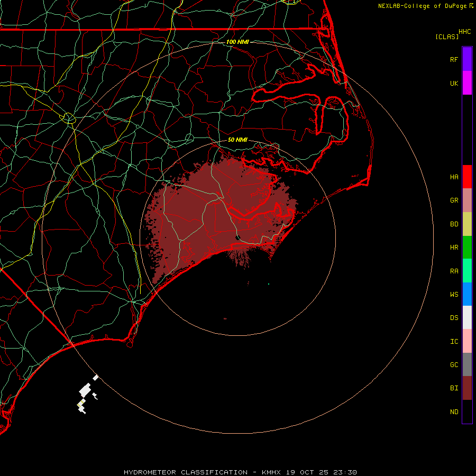Click the ND black legend swatch
Screen dimensions: 476x476
coord(467,411)
